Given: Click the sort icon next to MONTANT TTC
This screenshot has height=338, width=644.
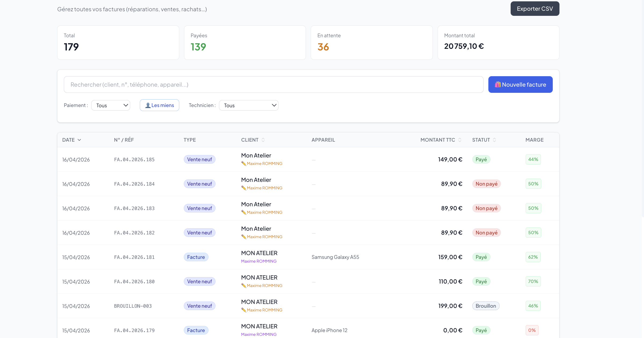Looking at the screenshot, I should click(460, 140).
